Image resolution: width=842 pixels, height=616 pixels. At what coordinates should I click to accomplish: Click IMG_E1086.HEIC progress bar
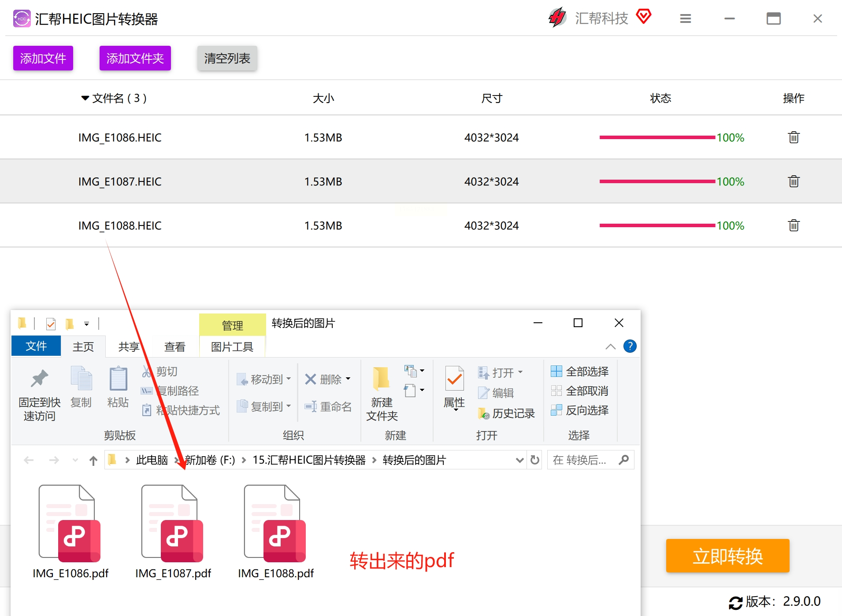657,137
